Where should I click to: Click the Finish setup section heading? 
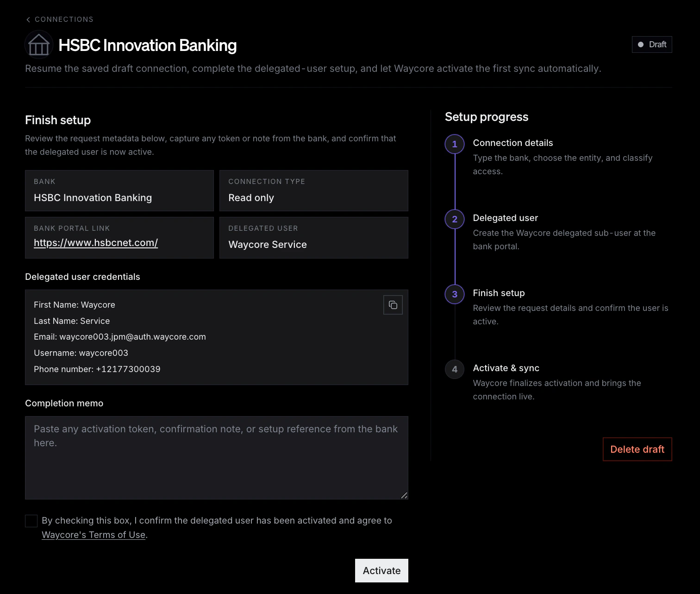[58, 120]
